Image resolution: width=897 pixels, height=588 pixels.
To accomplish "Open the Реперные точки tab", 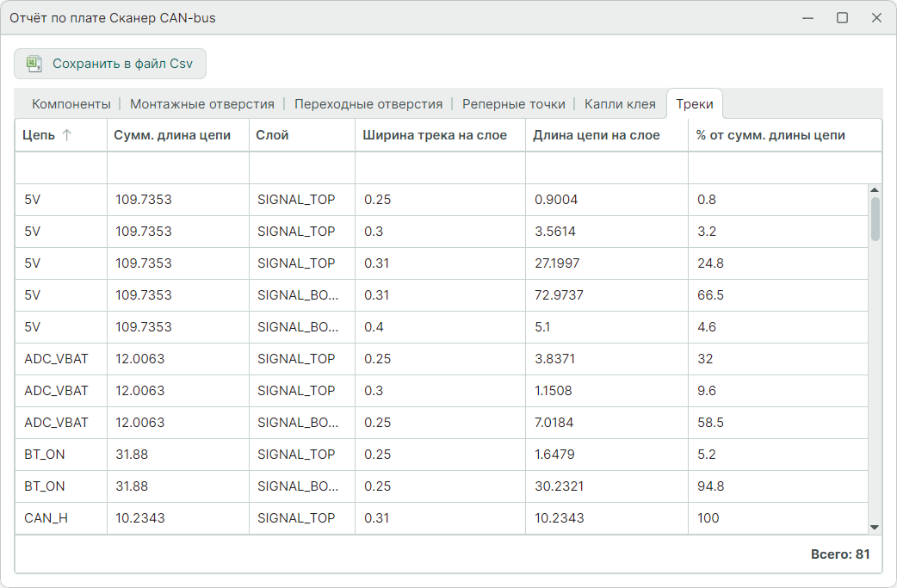I will (514, 104).
